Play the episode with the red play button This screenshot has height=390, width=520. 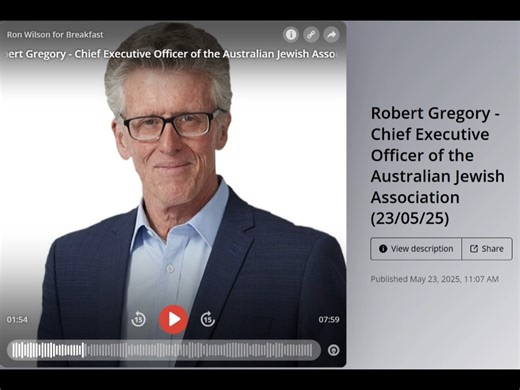tap(174, 319)
